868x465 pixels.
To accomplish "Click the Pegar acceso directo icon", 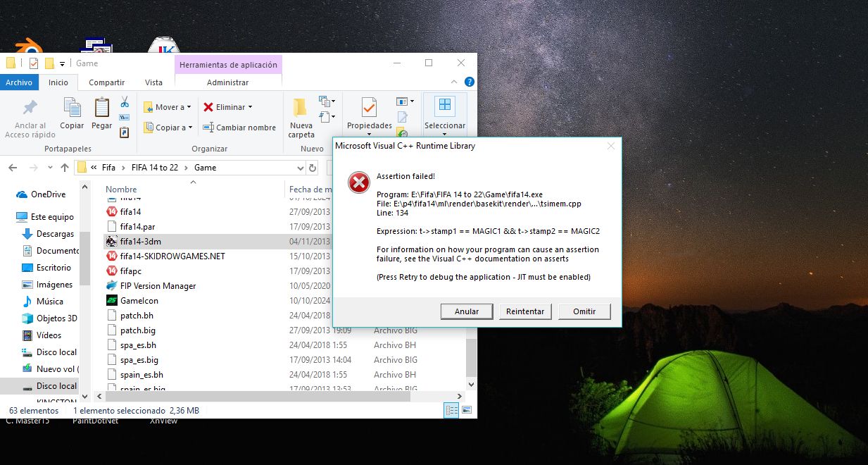I will pos(125,132).
